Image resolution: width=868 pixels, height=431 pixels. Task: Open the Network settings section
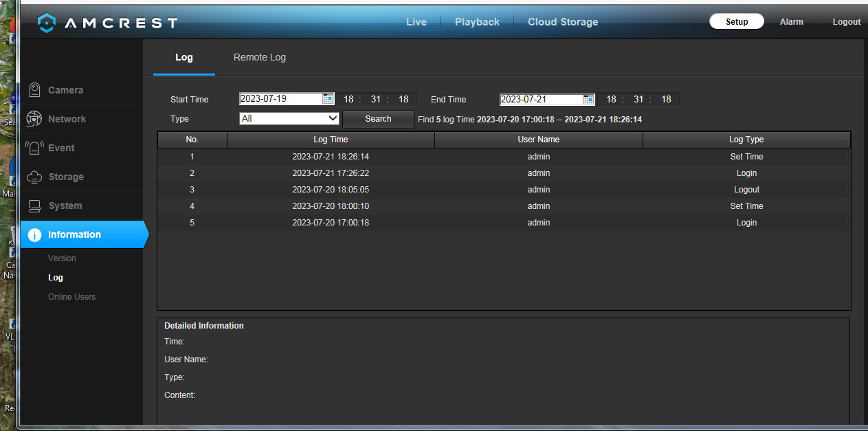coord(82,119)
